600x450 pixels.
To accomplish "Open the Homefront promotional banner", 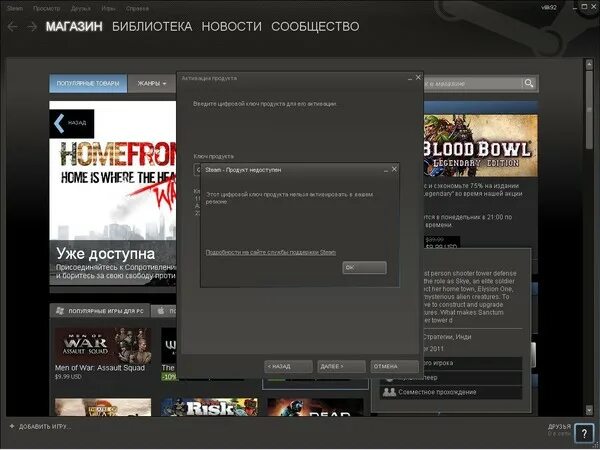I will click(x=113, y=193).
